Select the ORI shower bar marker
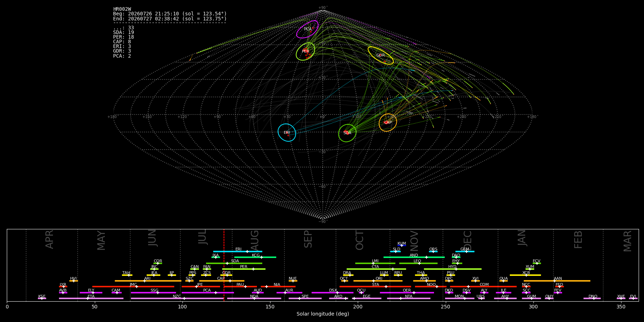The height and width of the screenshot is (322, 644). pos(374,281)
